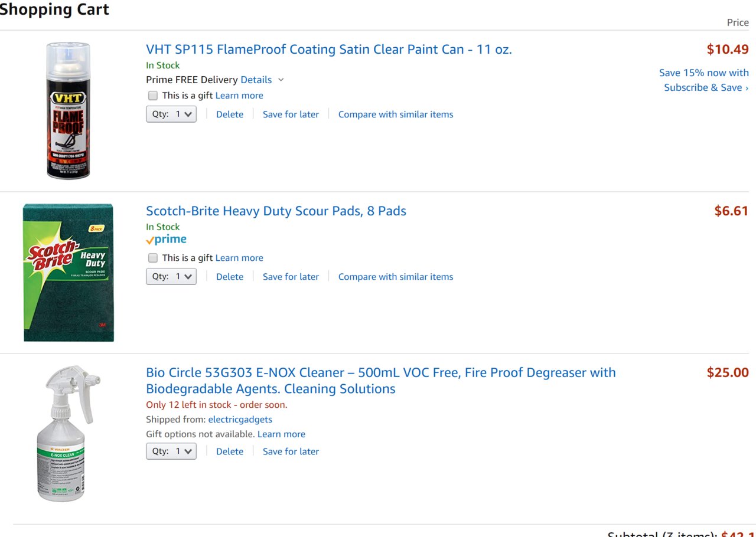Open quantity dropdown for VHT FlameProof coating
The height and width of the screenshot is (537, 756).
click(x=171, y=114)
